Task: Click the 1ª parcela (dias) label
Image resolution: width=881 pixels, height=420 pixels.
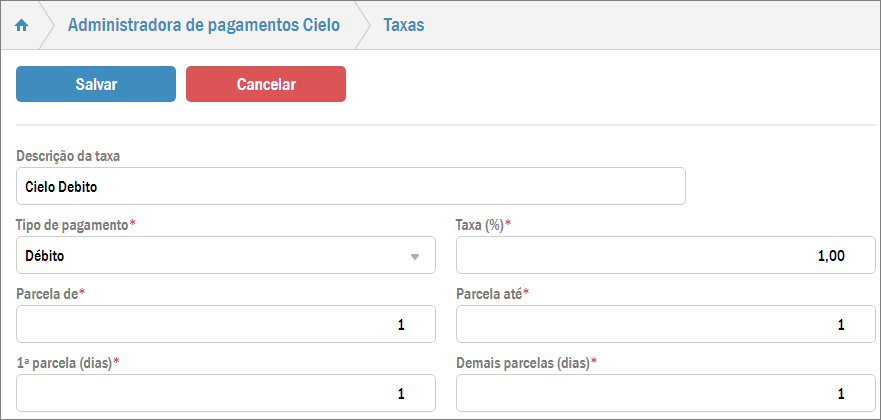Action: (x=65, y=362)
